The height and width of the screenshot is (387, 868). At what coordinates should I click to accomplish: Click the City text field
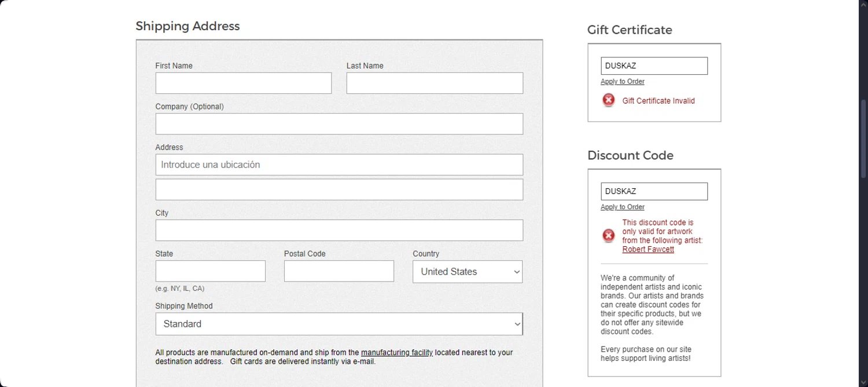point(339,230)
